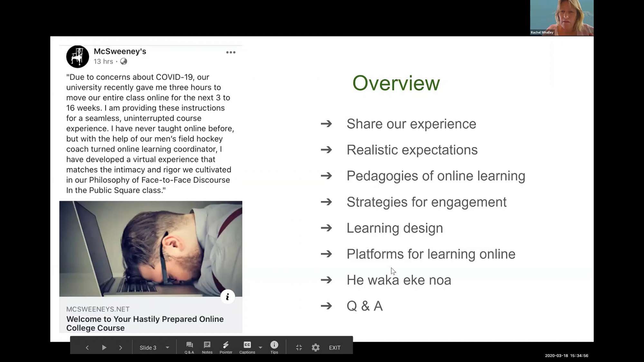Screen dimensions: 644x362
Task: Exit full screen mode icon
Action: 299,348
